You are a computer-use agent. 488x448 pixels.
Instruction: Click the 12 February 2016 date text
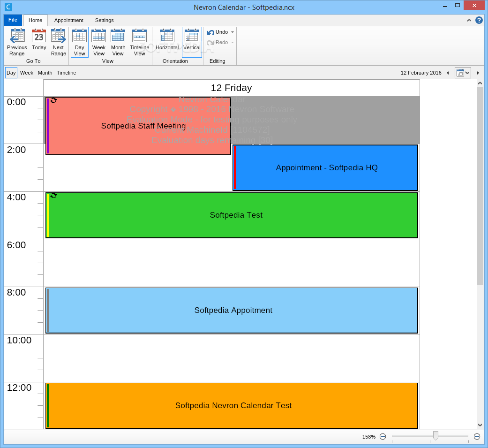tap(421, 73)
